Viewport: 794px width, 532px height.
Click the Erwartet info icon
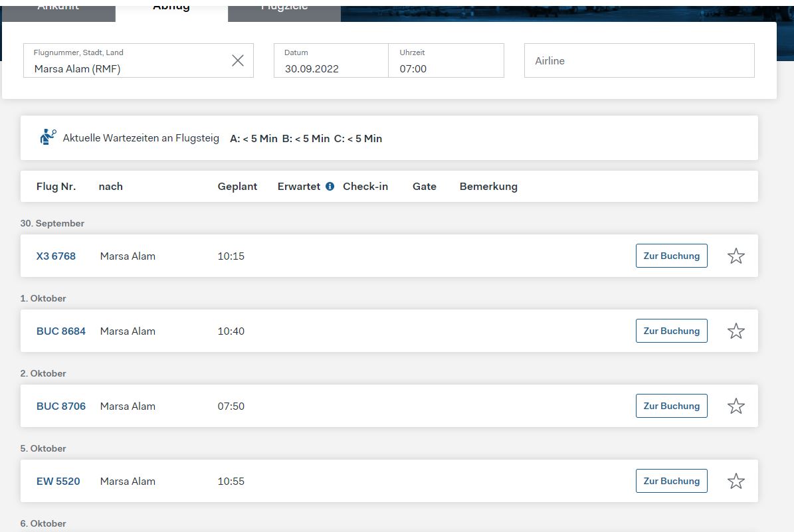[x=330, y=187]
